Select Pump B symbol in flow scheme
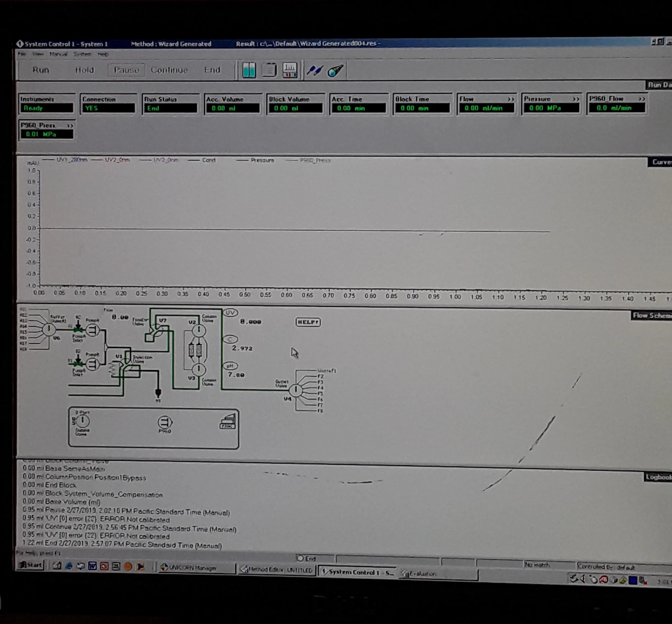672x624 pixels. pos(93,364)
